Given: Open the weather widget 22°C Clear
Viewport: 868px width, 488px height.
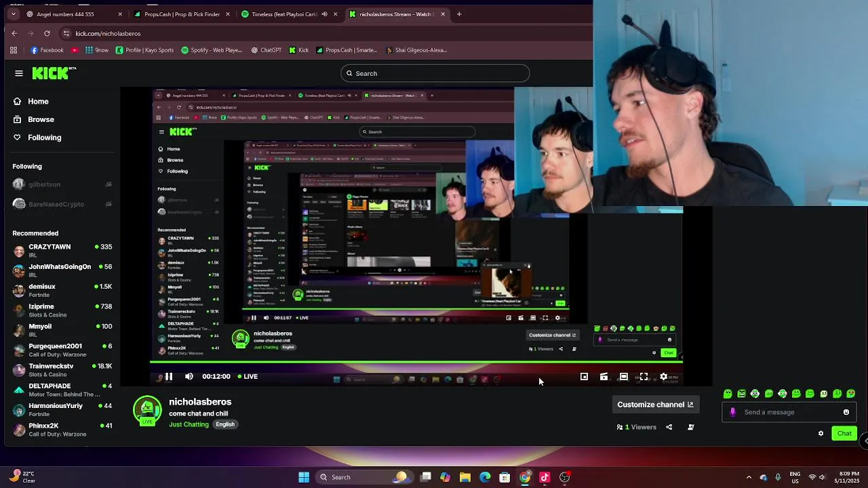Looking at the screenshot, I should (x=22, y=477).
